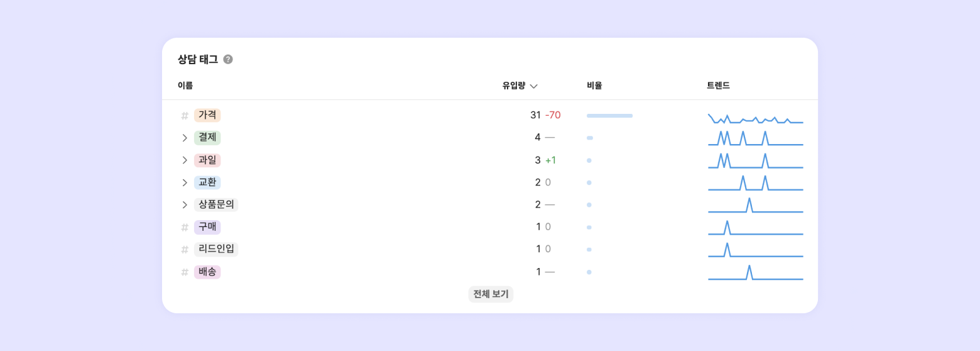980x351 pixels.
Task: Click the hash icon next to 리드인입
Action: tap(185, 250)
